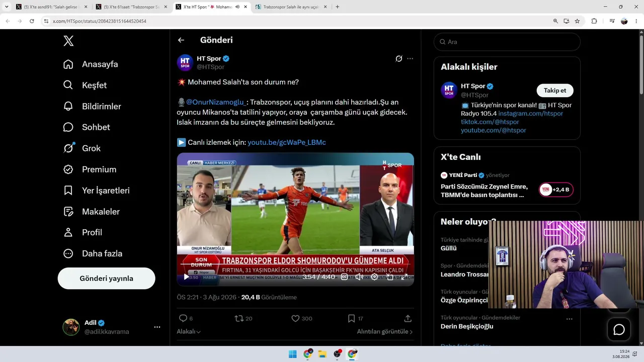644x362 pixels.
Task: Open the instagram.com/htspor link
Action: click(531, 114)
